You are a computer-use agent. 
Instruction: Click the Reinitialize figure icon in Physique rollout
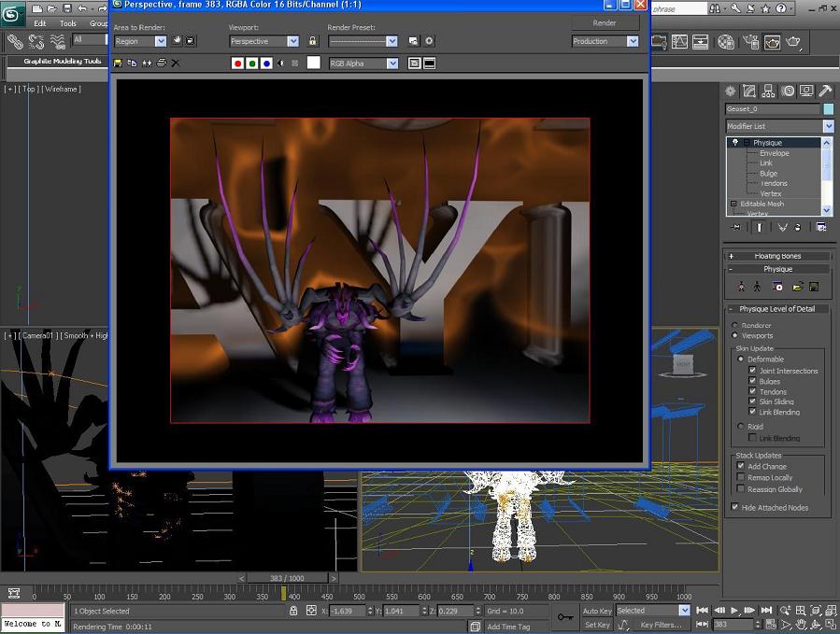click(757, 287)
